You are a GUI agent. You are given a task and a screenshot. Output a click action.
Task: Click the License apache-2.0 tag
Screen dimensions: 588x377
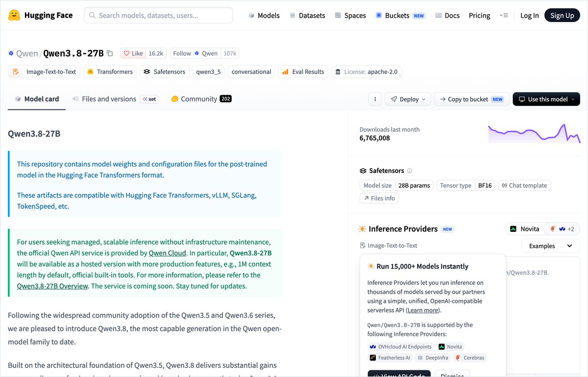(x=367, y=72)
